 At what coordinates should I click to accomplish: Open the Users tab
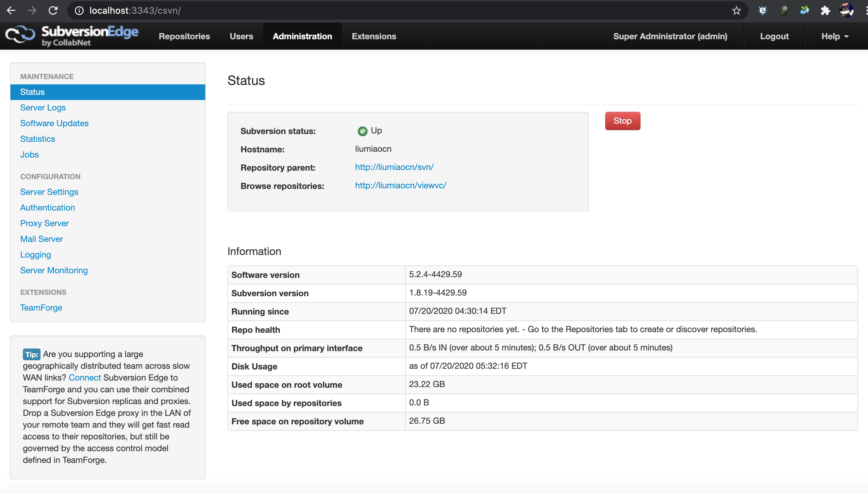pos(241,36)
